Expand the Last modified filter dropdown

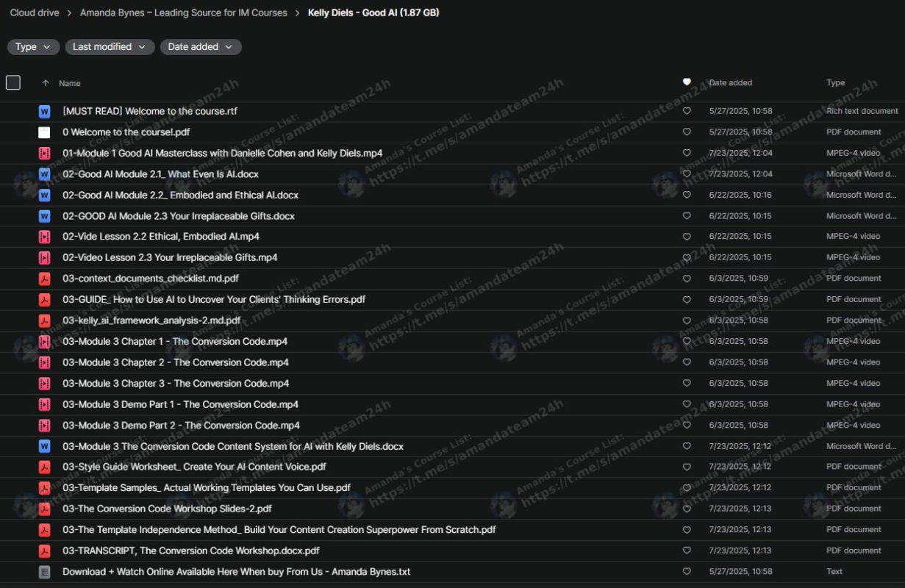coord(110,47)
